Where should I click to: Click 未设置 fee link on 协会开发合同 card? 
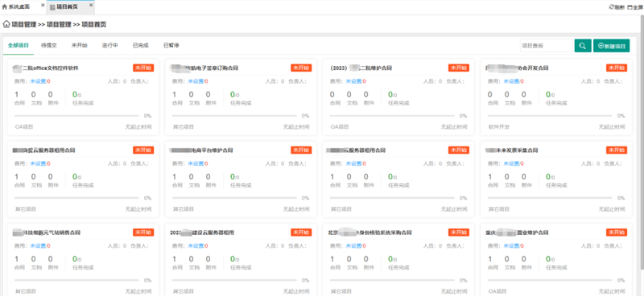coord(511,81)
